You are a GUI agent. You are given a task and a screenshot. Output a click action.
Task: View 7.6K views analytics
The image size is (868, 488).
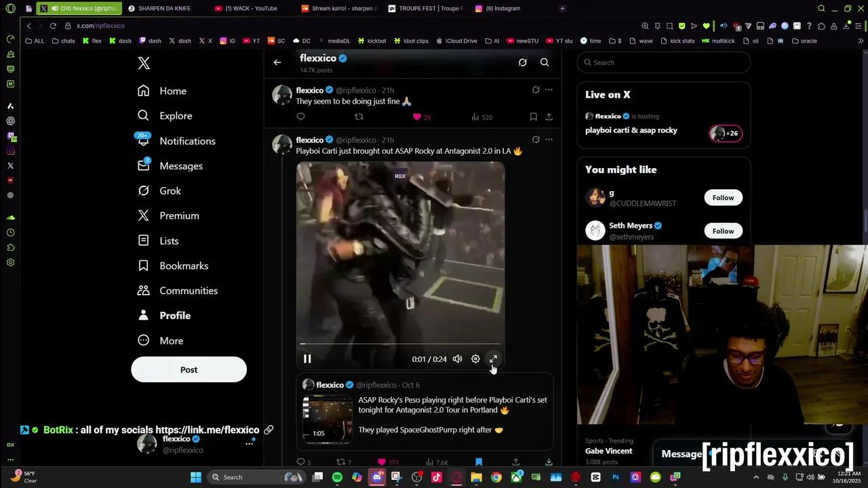click(x=436, y=462)
